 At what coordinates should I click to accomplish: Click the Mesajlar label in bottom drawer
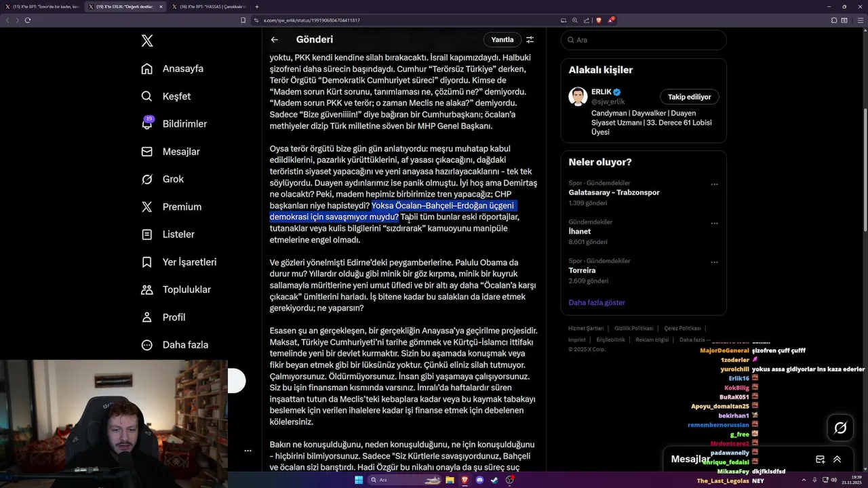690,459
